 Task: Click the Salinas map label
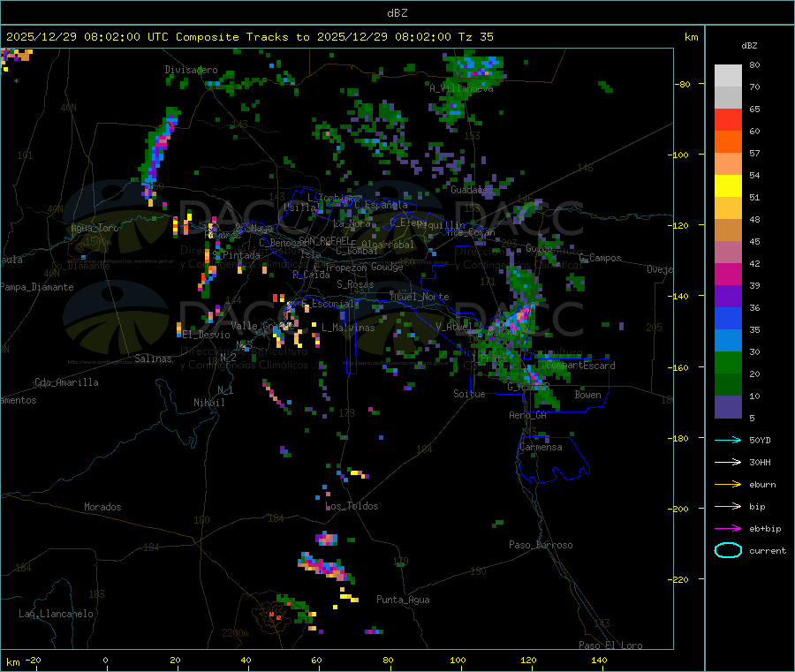pos(153,359)
